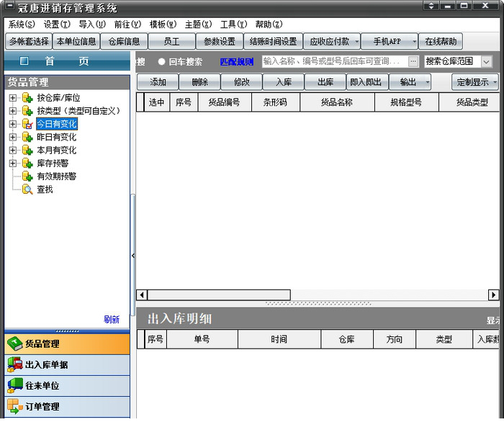Expand the 库存预警 tree node

coord(12,163)
